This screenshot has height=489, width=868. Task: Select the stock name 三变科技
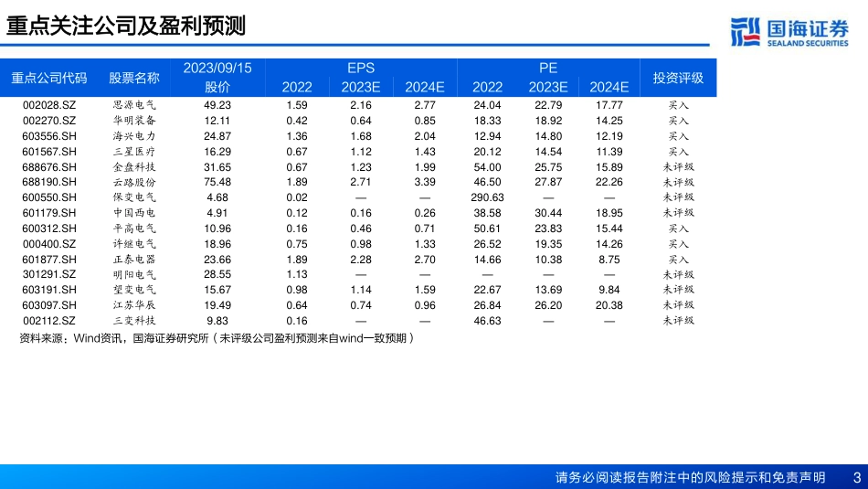(134, 321)
